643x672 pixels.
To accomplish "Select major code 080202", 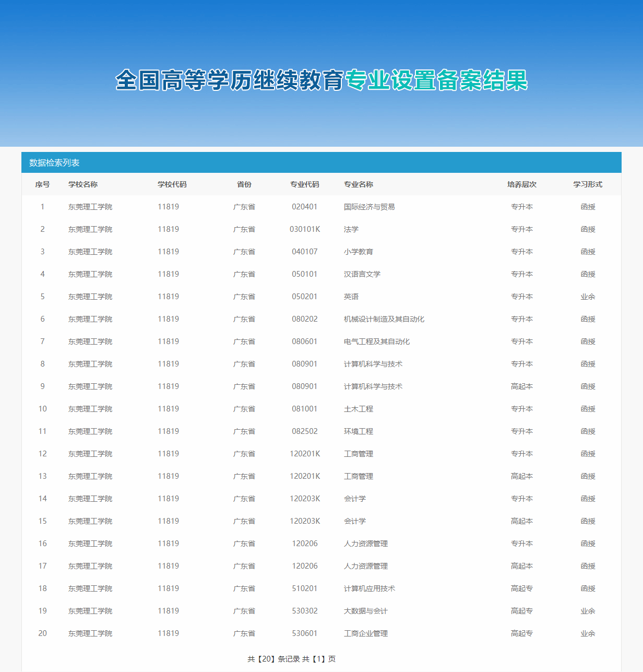I will click(305, 319).
